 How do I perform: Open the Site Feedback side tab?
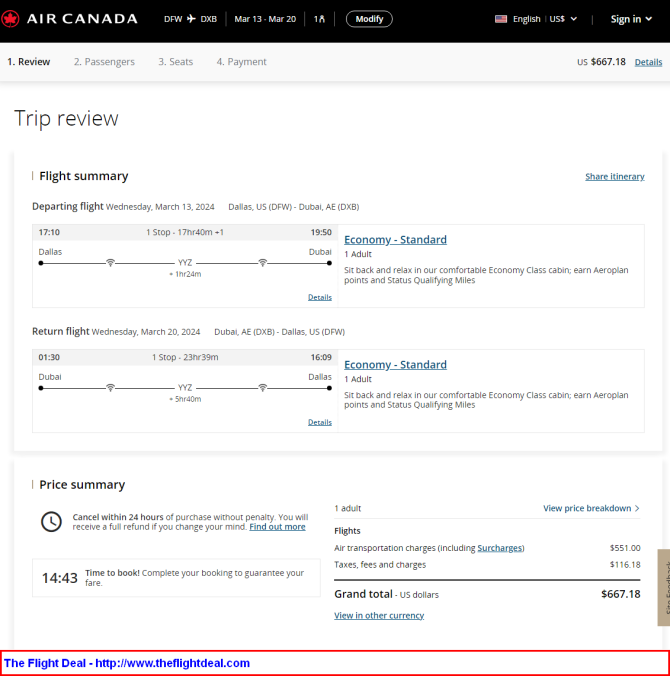pos(664,588)
